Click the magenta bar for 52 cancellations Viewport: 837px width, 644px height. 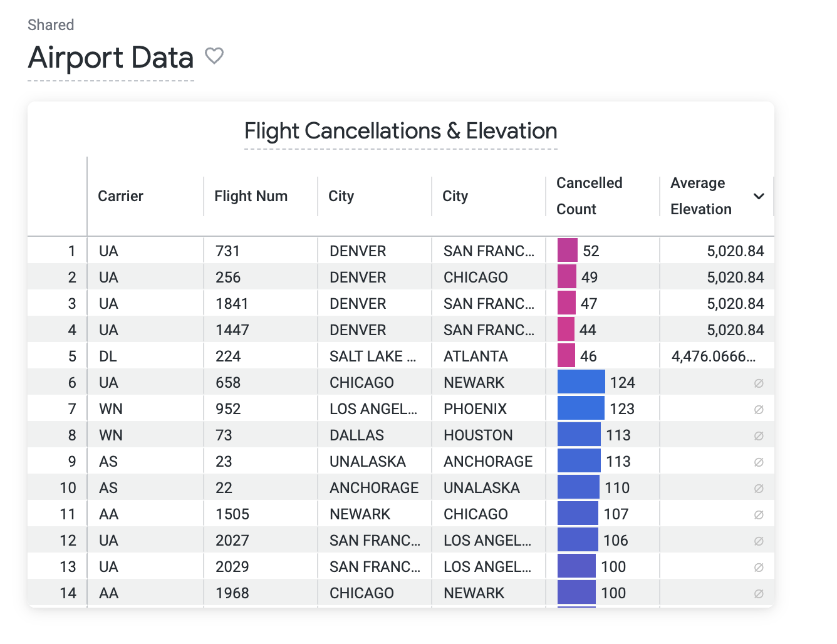tap(566, 250)
